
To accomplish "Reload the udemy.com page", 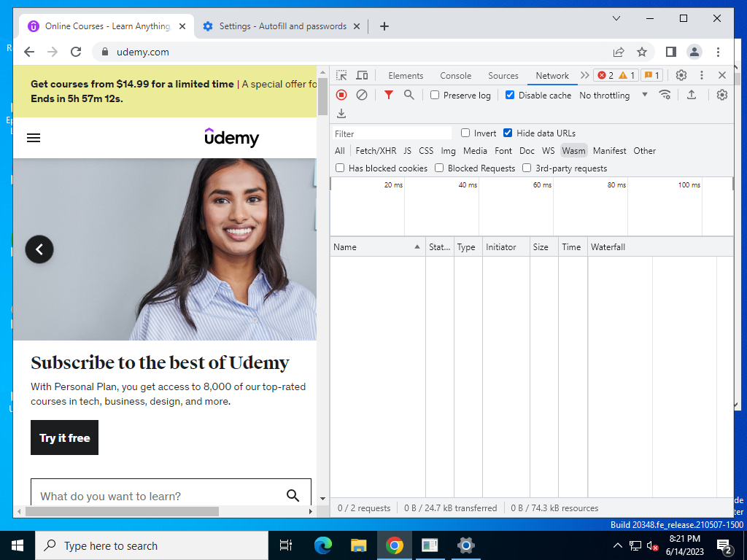I will pos(76,52).
